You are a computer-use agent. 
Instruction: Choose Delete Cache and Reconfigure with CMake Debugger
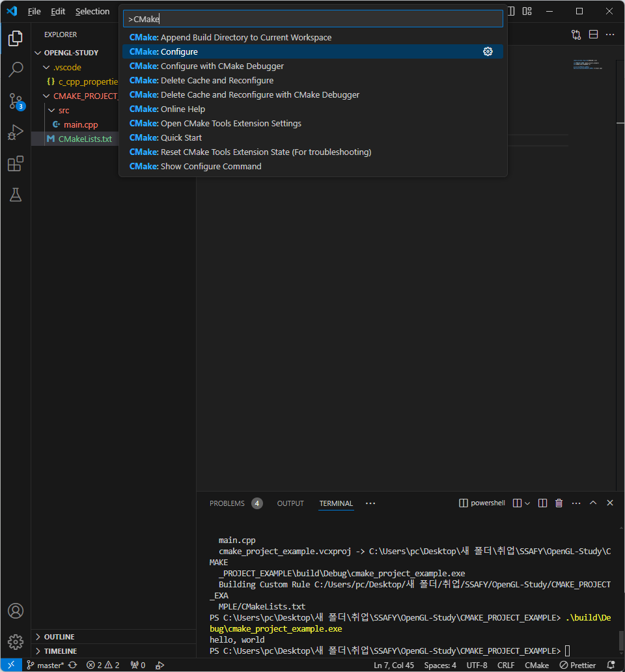(312, 94)
